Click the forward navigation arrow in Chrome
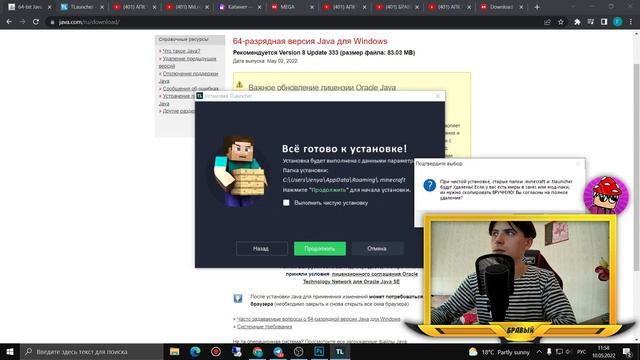640x360 pixels. 22,22
